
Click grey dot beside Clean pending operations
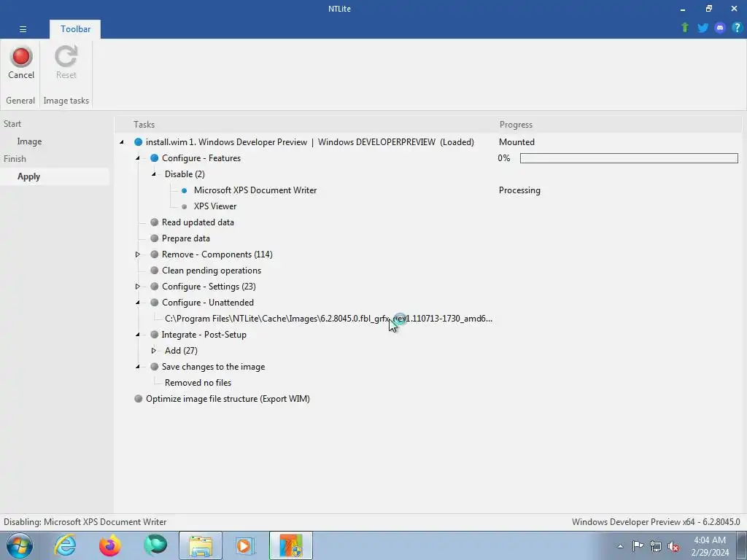coord(155,271)
